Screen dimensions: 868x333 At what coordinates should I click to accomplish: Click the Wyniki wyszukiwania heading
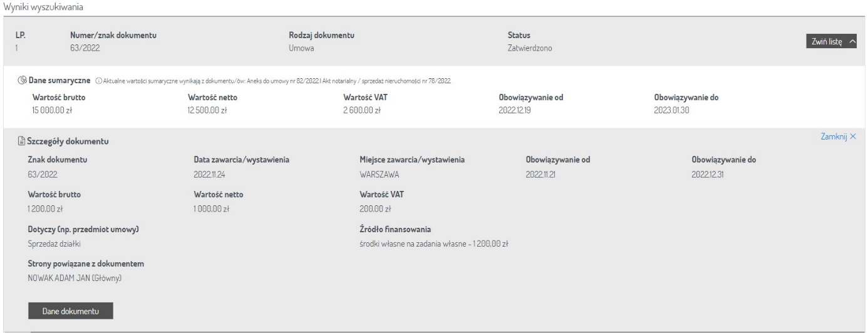[43, 8]
